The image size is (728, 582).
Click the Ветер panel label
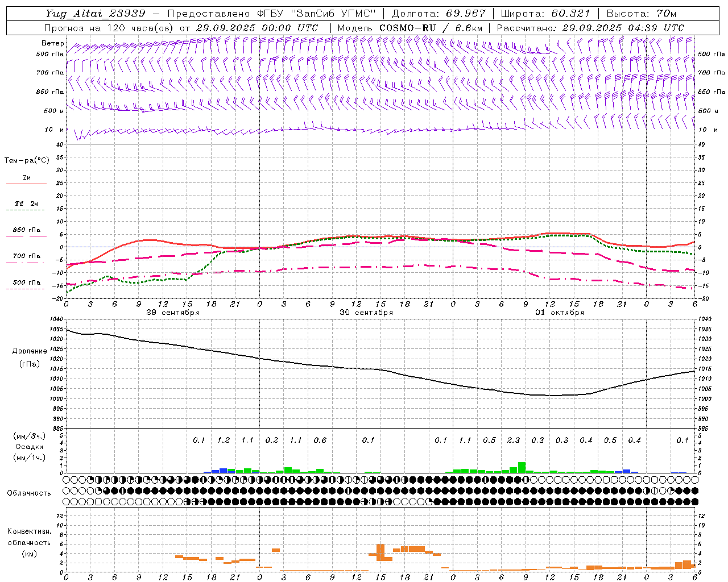point(52,43)
